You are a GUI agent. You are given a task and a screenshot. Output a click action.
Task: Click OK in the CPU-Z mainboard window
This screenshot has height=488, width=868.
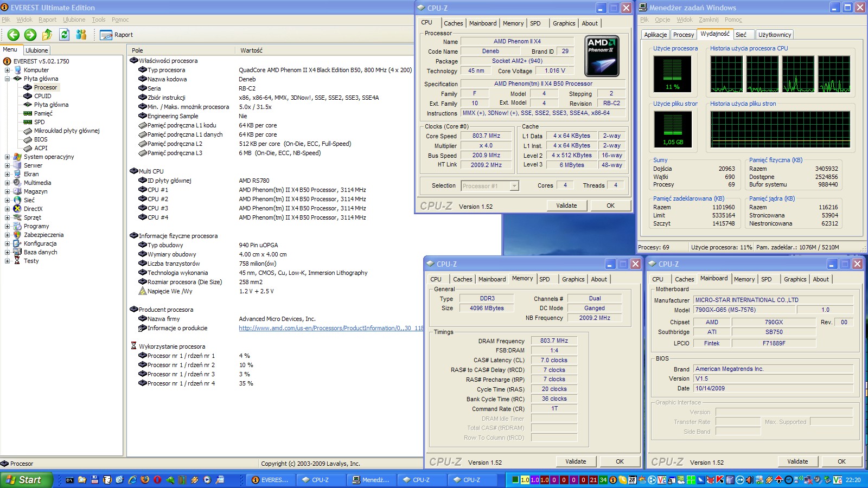point(842,461)
